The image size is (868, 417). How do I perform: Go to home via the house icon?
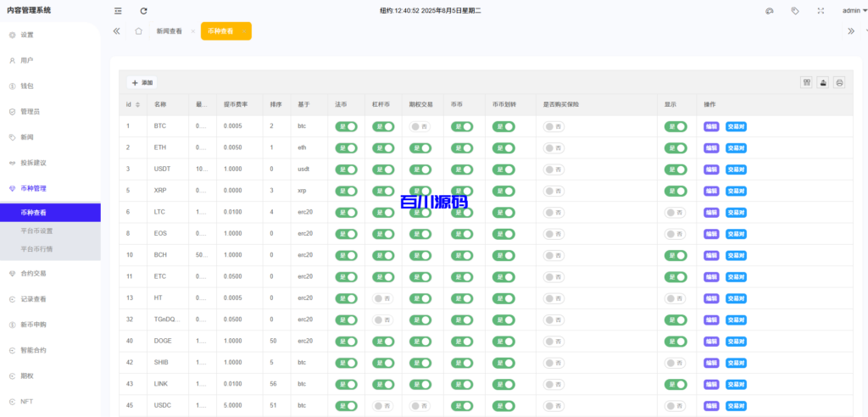[138, 31]
